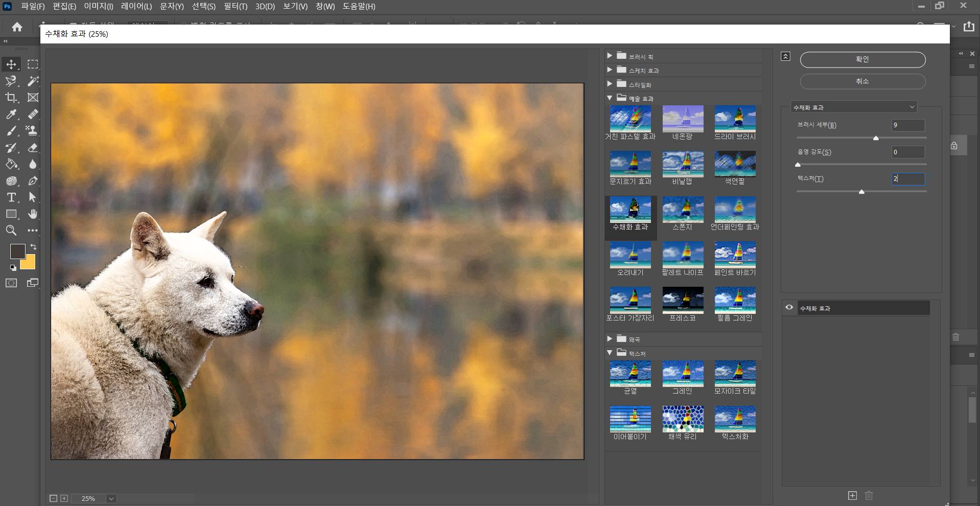Open the 25% zoom level dropdown

coord(111,498)
